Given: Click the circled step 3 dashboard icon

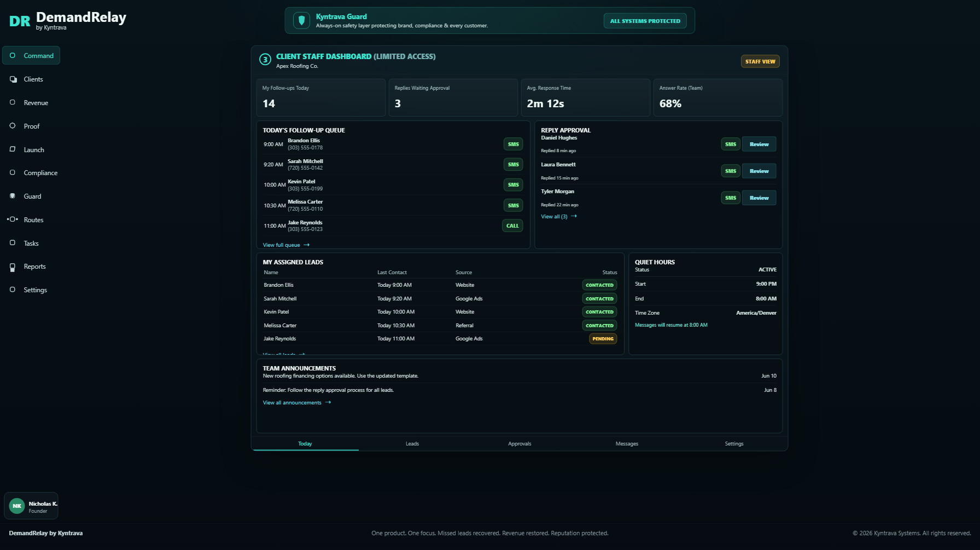Looking at the screenshot, I should click(265, 60).
